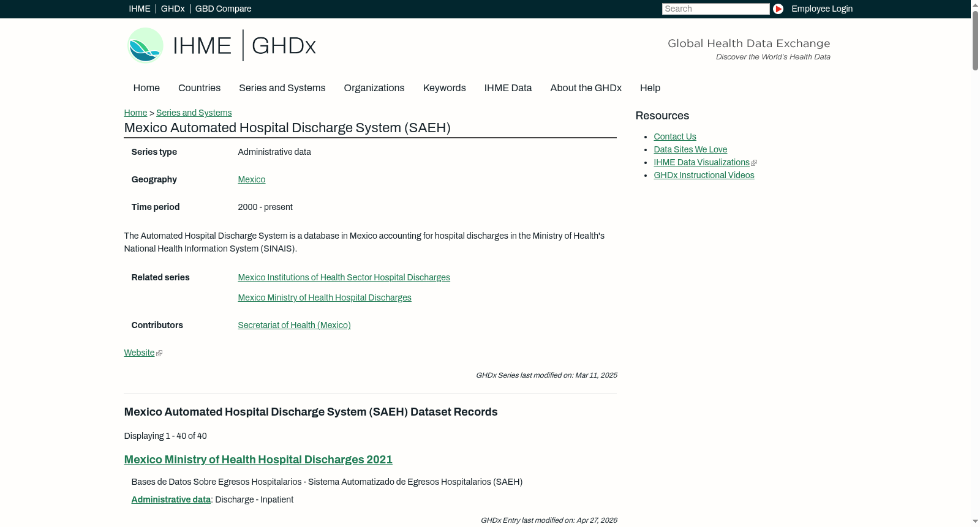Open the Countries menu
This screenshot has height=527, width=980.
pyautogui.click(x=199, y=88)
